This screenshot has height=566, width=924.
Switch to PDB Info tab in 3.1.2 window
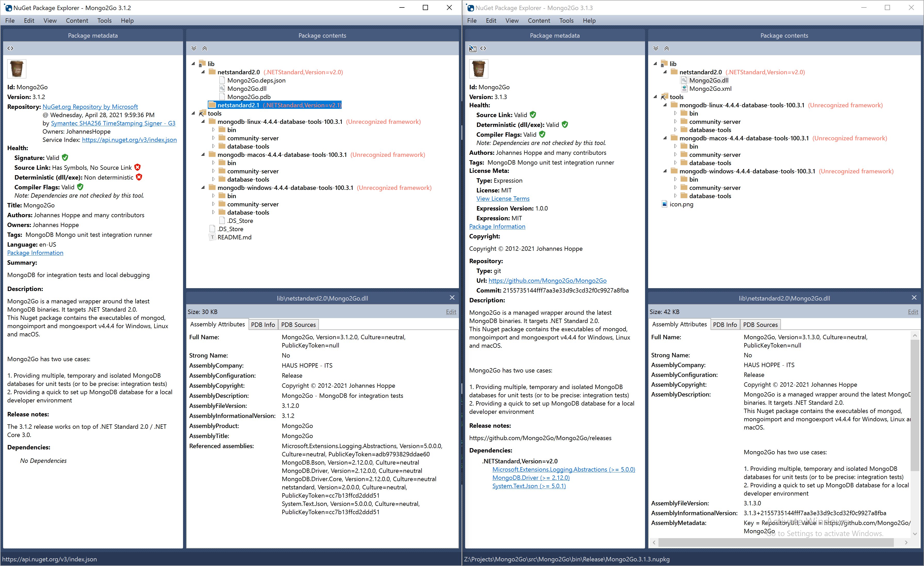point(263,325)
